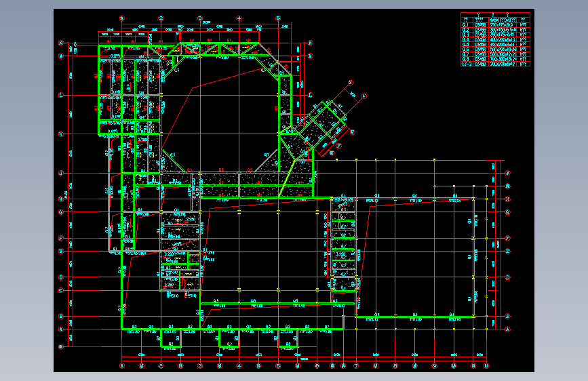Select axis bubble 2 along the top
The image size is (588, 381).
click(x=161, y=18)
